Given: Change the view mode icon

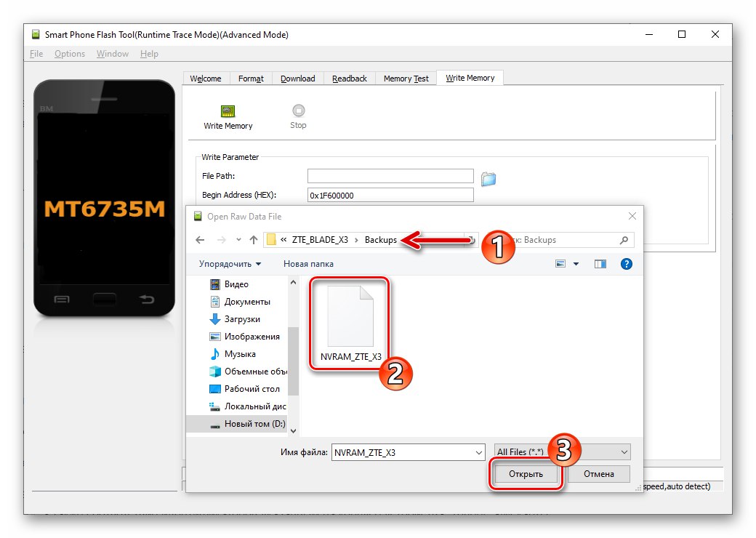Looking at the screenshot, I should (560, 264).
